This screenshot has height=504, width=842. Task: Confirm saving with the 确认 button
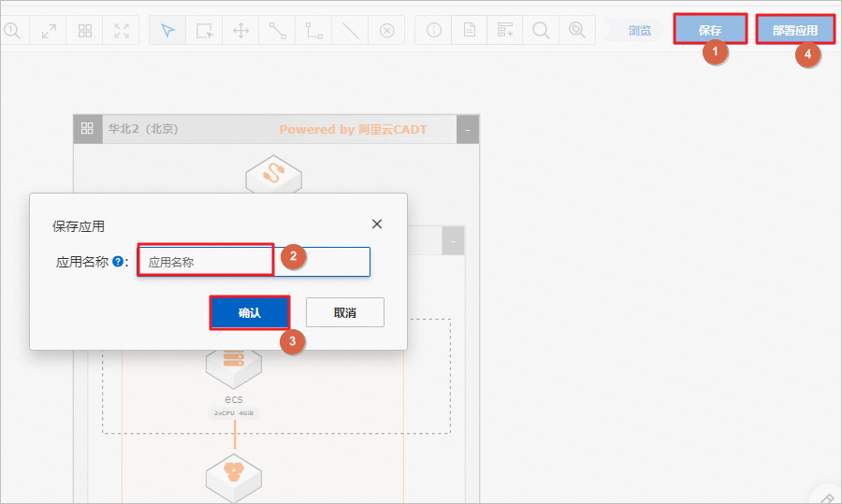(x=250, y=312)
